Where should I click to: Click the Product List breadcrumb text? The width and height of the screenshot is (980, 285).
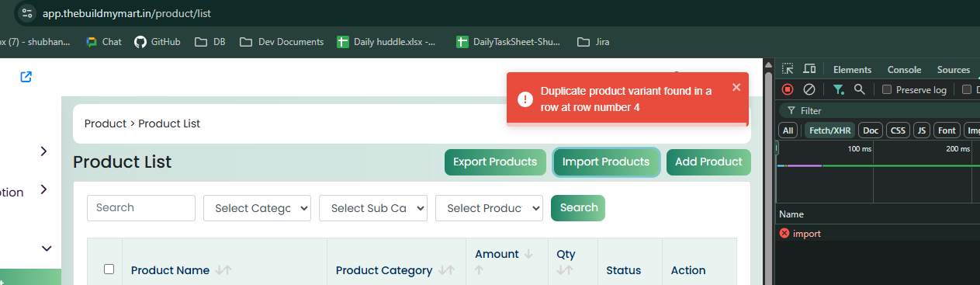point(169,123)
